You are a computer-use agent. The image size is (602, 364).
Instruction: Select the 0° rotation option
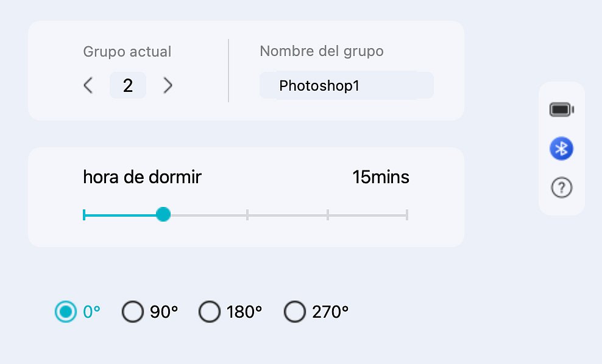coord(66,312)
